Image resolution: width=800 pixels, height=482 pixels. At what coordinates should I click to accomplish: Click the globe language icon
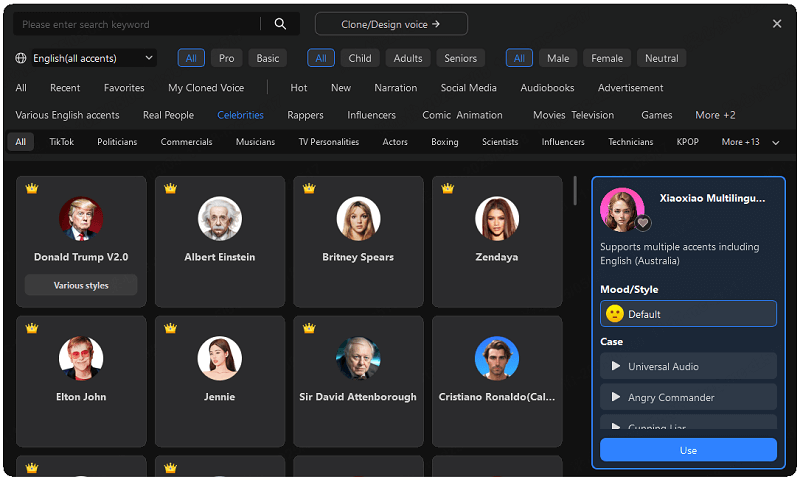20,58
